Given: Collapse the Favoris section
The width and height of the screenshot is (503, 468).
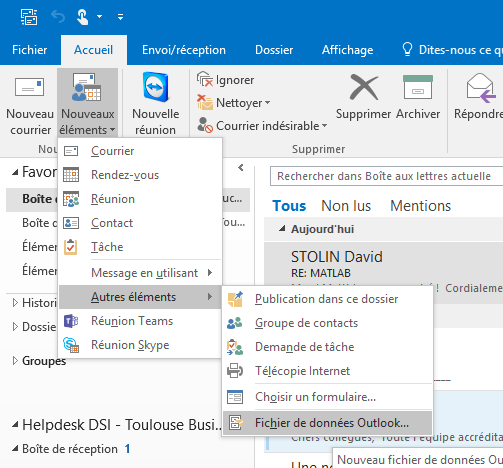Looking at the screenshot, I should pos(15,172).
